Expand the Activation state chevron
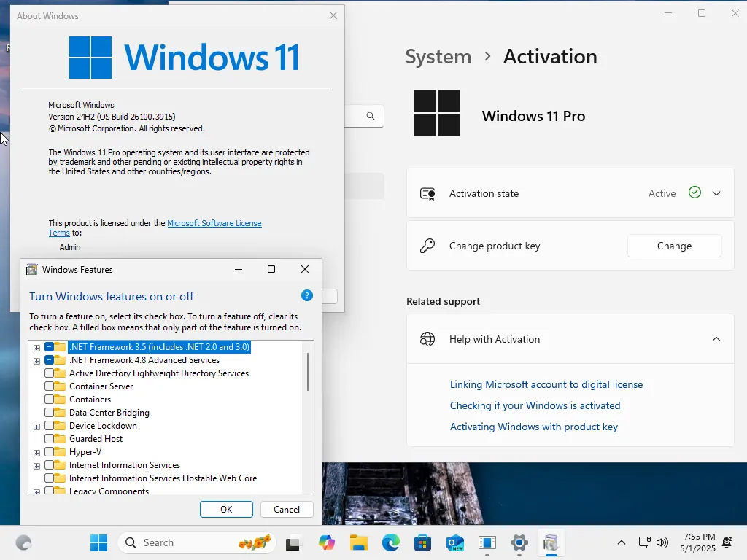747x560 pixels. (716, 193)
